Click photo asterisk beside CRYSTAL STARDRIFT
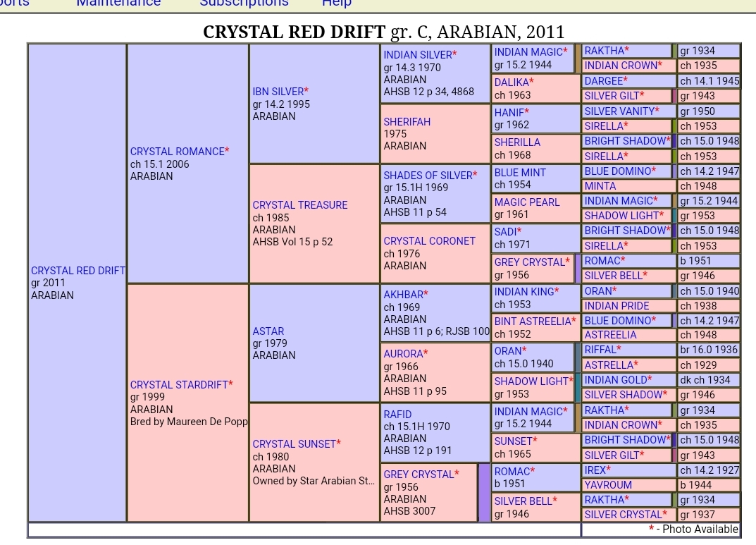The width and height of the screenshot is (756, 545). point(230,385)
